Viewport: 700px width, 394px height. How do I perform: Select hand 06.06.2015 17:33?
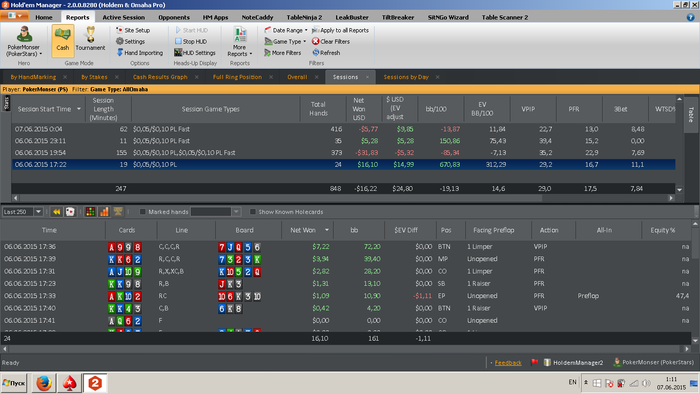coord(346,296)
